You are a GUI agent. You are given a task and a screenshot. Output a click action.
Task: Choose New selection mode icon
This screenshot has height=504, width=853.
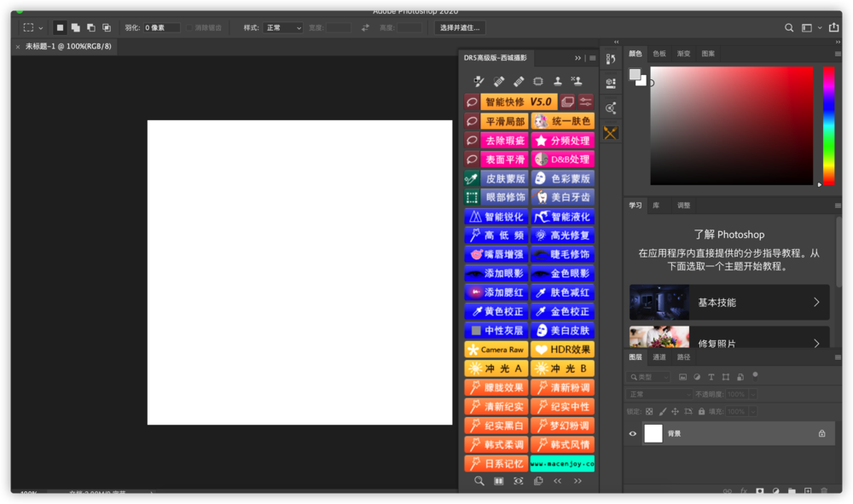[x=60, y=28]
